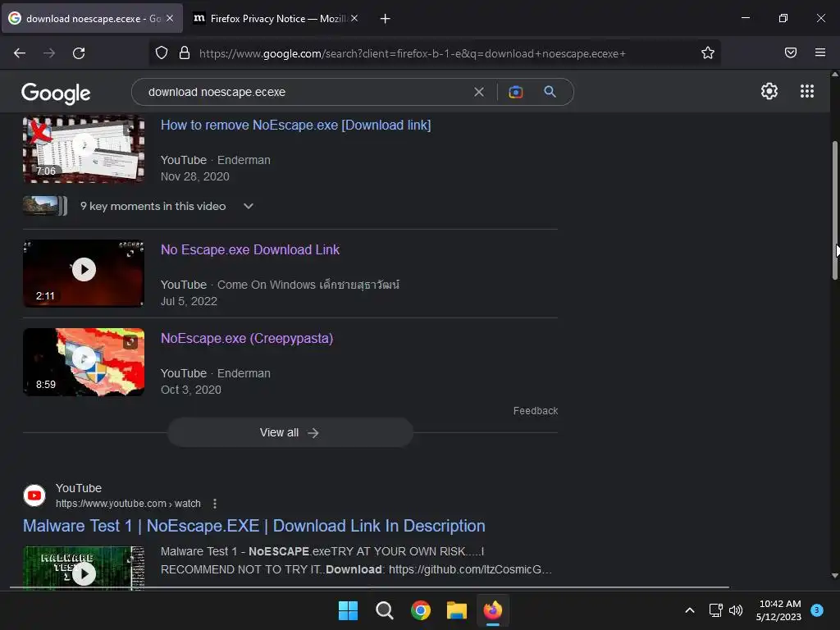Open more options for YouTube result
Screen dimensions: 840x630
pyautogui.click(x=214, y=504)
